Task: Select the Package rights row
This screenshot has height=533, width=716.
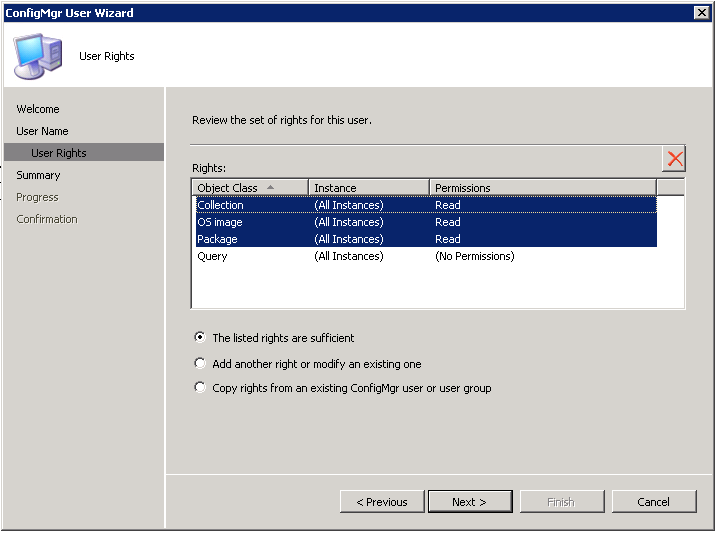Action: point(426,239)
